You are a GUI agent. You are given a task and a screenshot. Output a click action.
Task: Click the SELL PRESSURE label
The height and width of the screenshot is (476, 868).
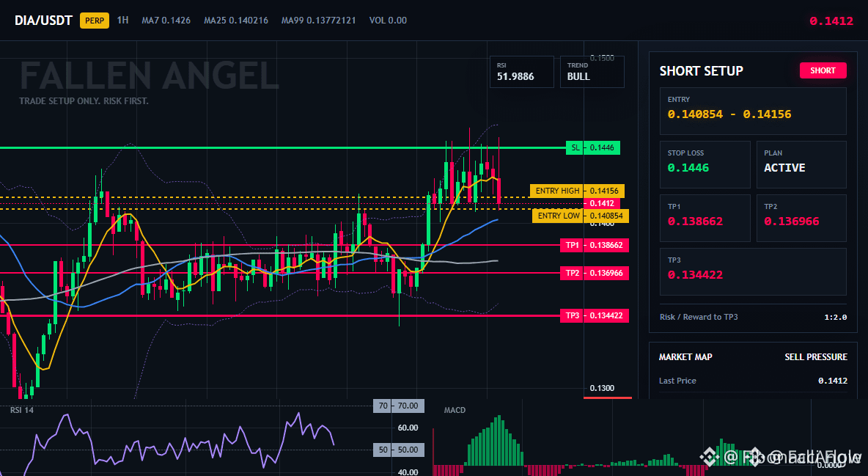click(816, 357)
